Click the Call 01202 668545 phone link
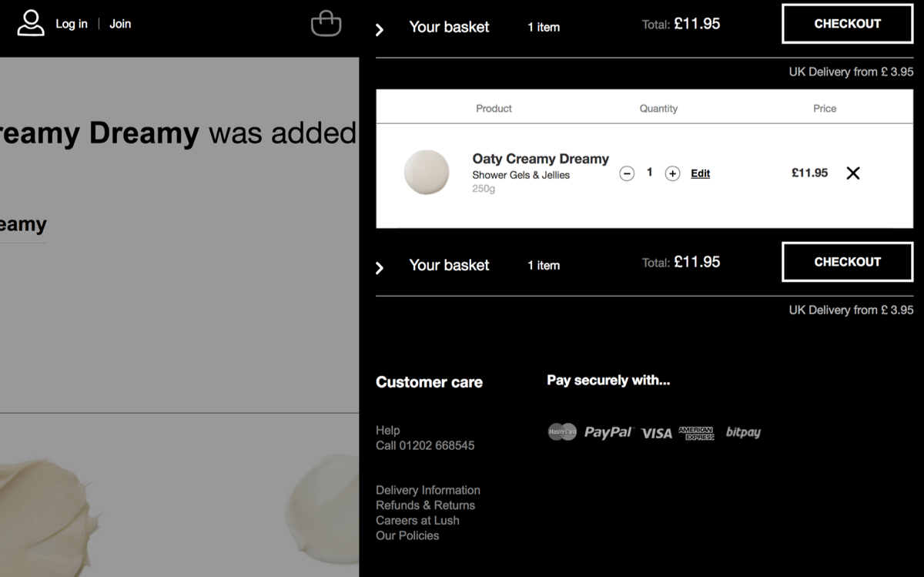The image size is (924, 577). [x=425, y=445]
